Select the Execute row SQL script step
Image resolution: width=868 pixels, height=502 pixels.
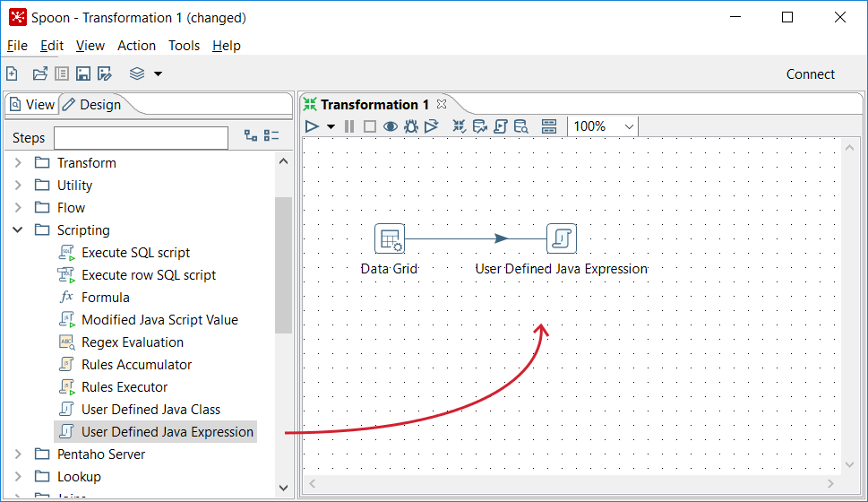coord(149,275)
